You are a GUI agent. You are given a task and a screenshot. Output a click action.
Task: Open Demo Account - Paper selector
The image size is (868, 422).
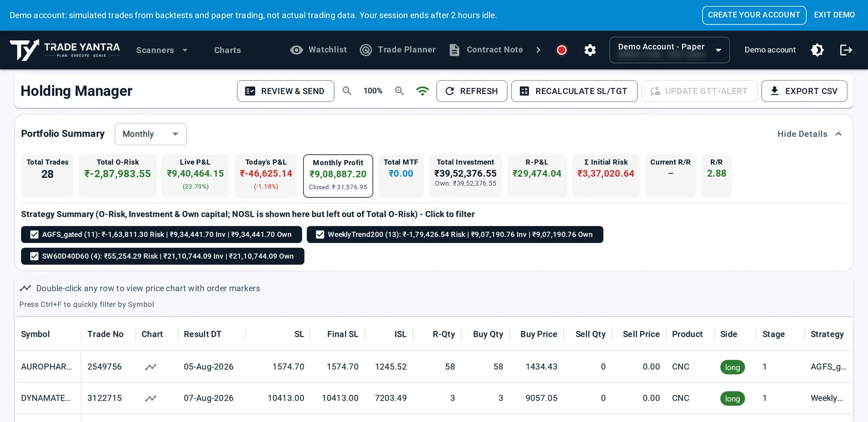coord(669,50)
